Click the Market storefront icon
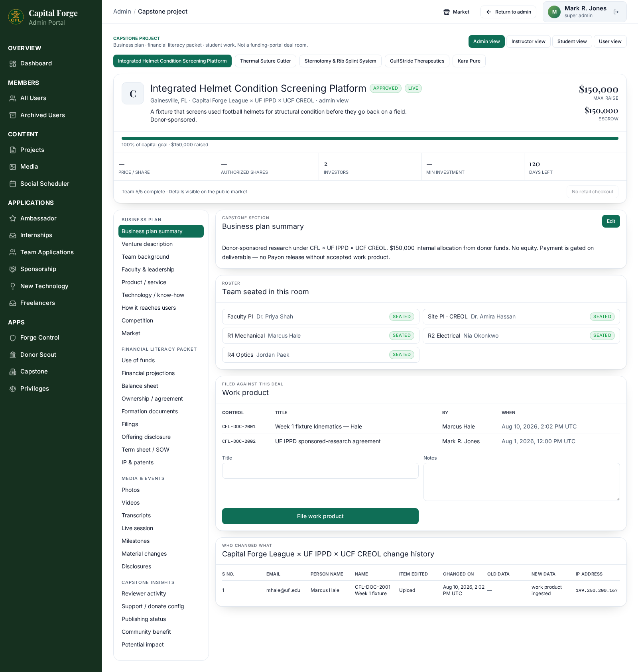Screen dimensions: 638x672 [447, 12]
